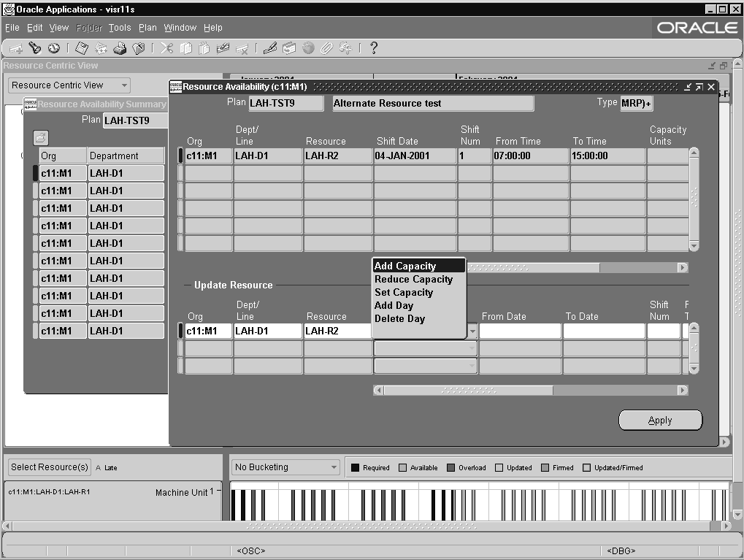The height and width of the screenshot is (560, 744).
Task: Click the Updated legend box
Action: click(x=499, y=468)
